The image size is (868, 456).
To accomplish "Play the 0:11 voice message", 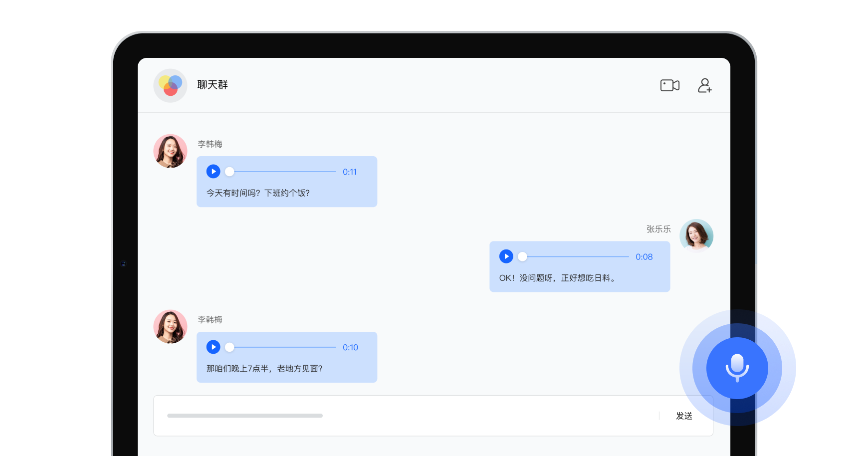I will tap(214, 172).
